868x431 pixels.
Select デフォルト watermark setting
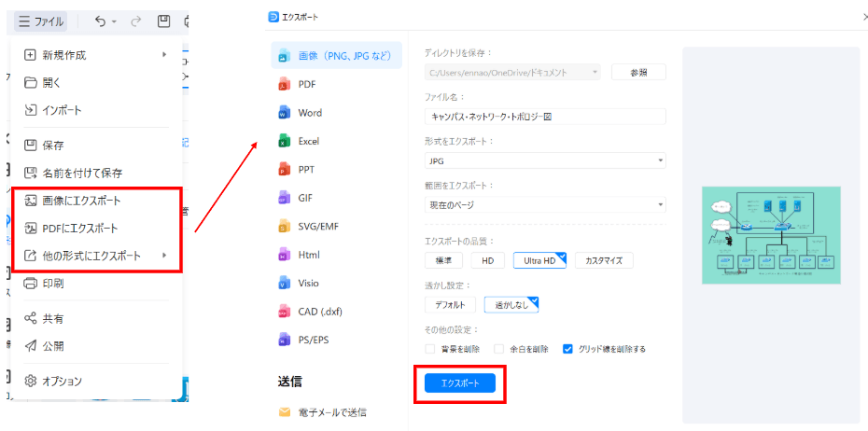[450, 305]
